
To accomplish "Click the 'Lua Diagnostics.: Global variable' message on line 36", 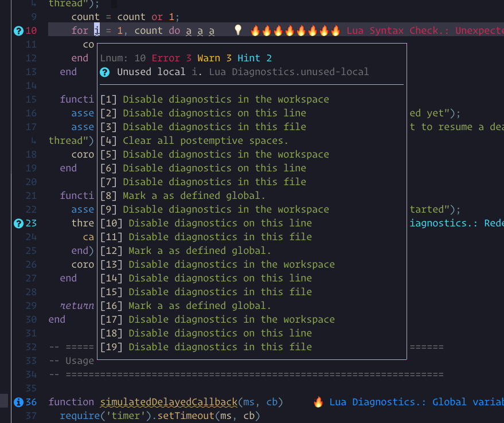I will point(417,402).
